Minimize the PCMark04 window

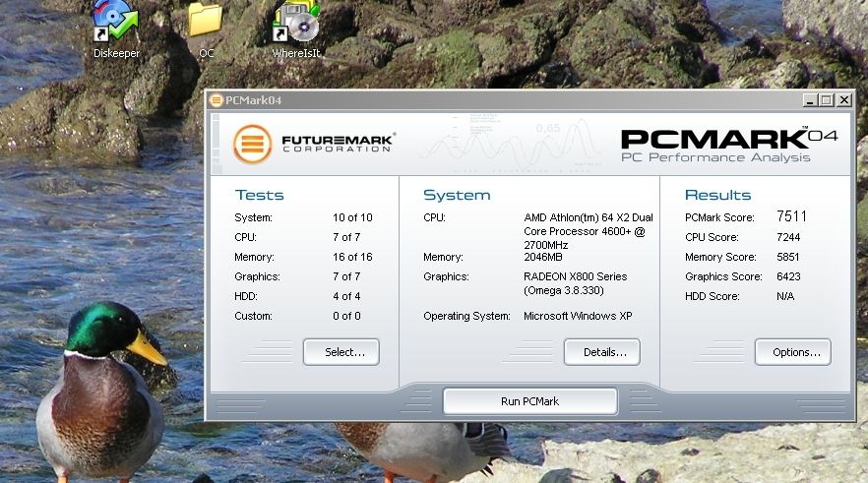click(811, 100)
